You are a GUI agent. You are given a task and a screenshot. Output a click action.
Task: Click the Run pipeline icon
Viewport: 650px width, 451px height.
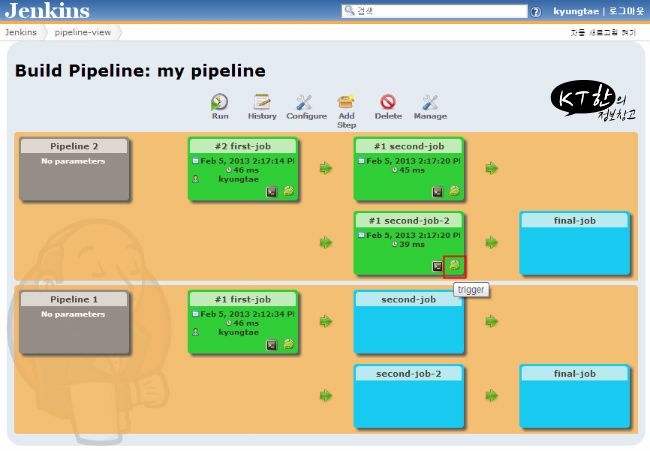coord(219,102)
